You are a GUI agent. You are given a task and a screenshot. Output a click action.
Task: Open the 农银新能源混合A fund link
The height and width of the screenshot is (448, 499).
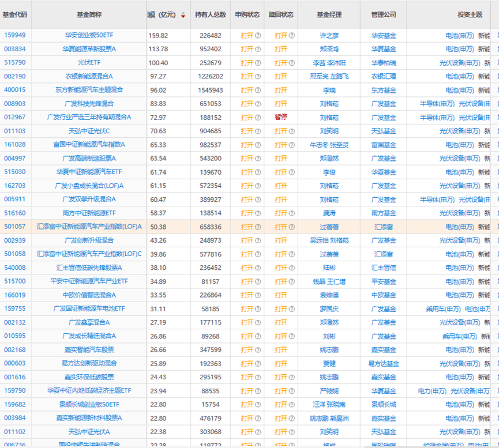point(89,76)
